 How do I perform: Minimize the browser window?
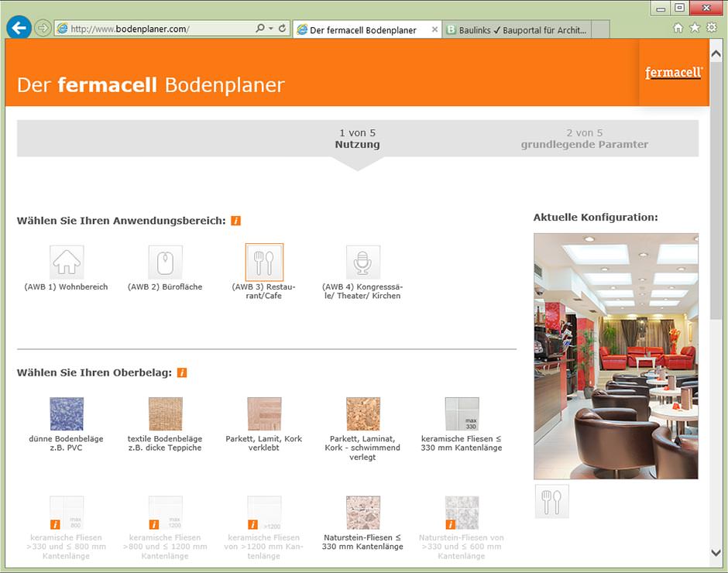tap(660, 8)
